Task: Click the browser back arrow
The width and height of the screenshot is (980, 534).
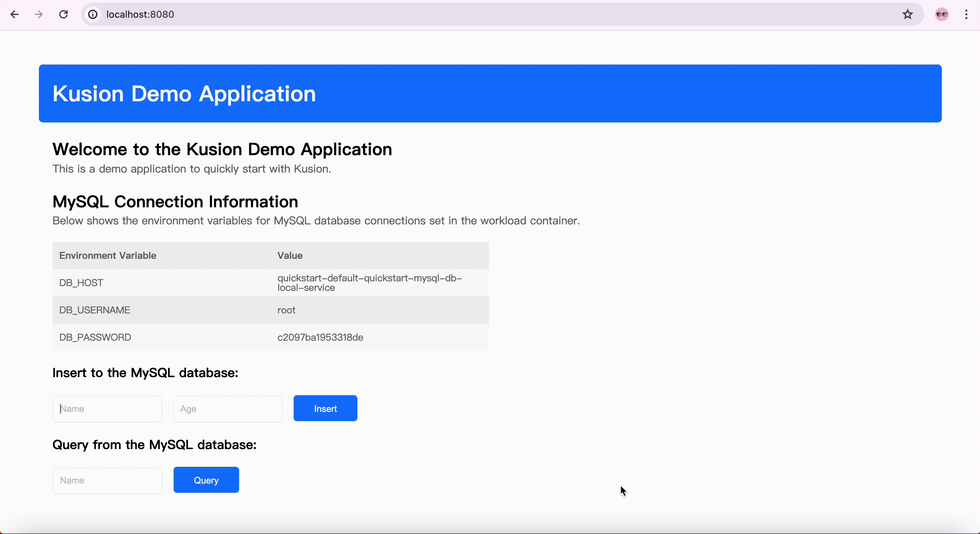Action: 14,14
